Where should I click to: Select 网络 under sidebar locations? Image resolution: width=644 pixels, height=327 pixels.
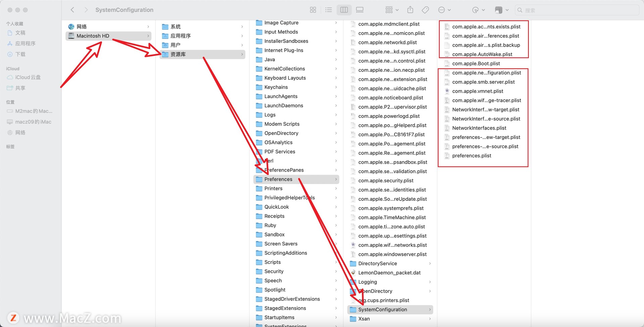click(20, 133)
